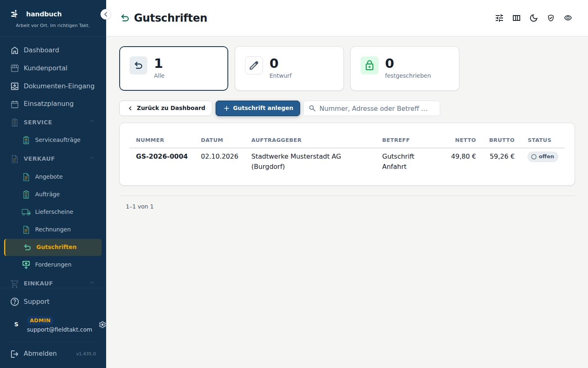Filter by Entwurf card
Viewport: 588px width, 368px height.
coord(289,68)
